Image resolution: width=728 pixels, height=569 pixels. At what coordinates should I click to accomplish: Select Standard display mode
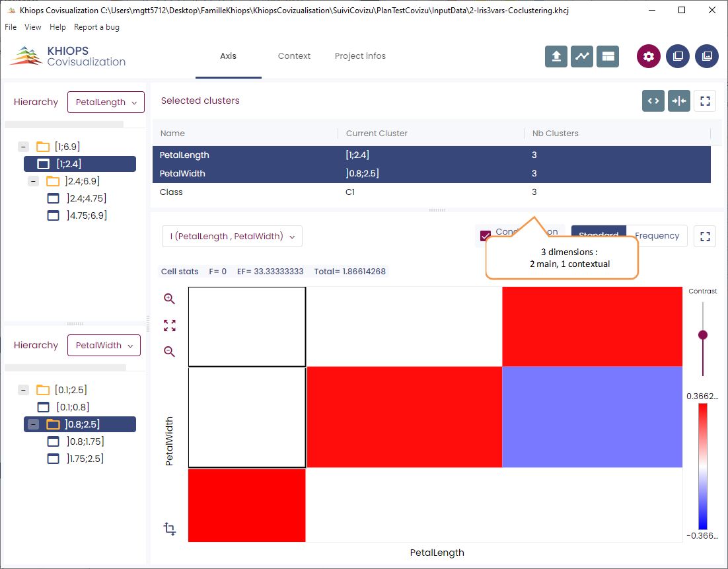tap(599, 236)
